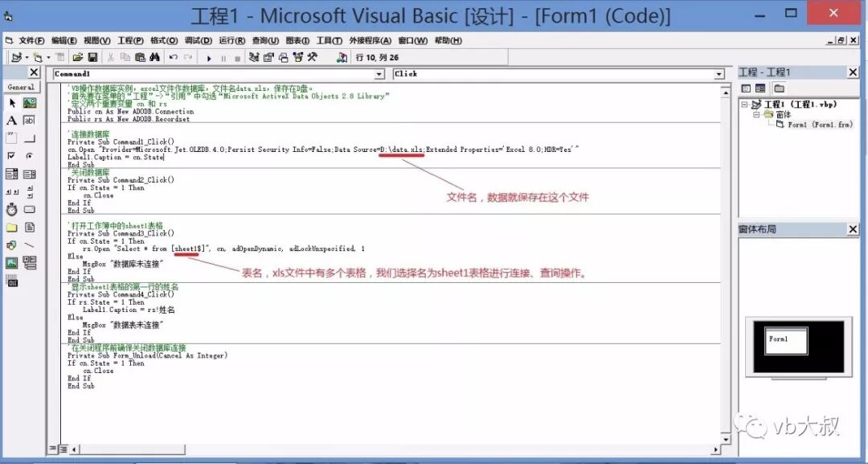Screen dimensions: 868x464
Task: Open Find with the binoculars icon
Action: (154, 57)
